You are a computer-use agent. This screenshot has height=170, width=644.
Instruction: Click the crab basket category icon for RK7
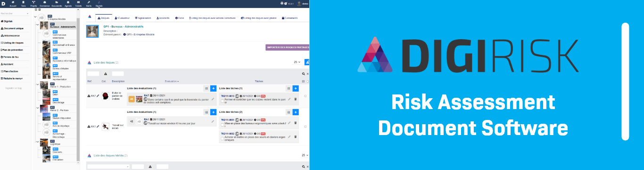click(x=106, y=95)
